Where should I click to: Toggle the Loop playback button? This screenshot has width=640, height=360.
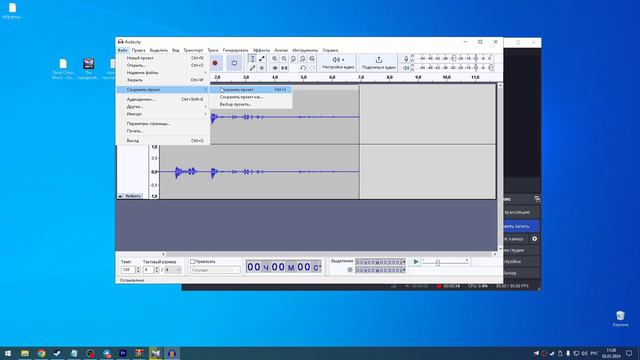[234, 63]
